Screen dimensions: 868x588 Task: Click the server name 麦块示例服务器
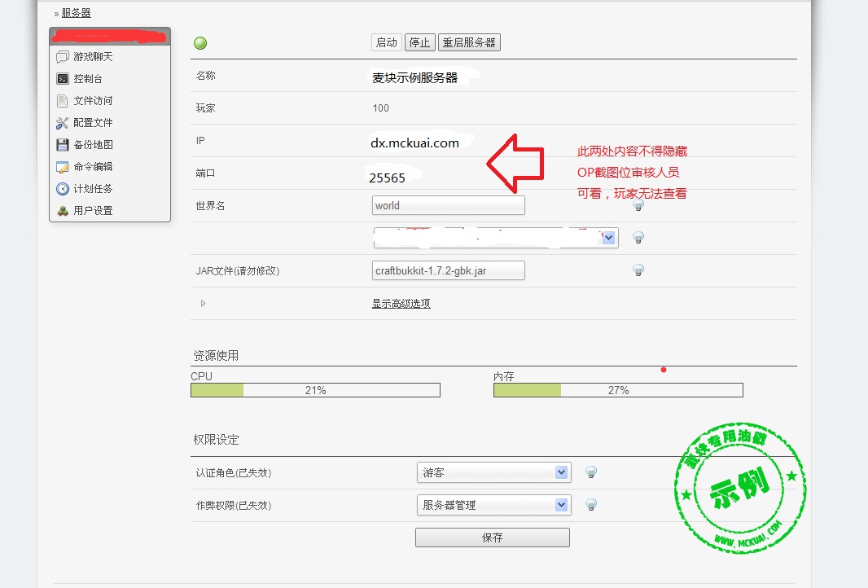(x=414, y=78)
